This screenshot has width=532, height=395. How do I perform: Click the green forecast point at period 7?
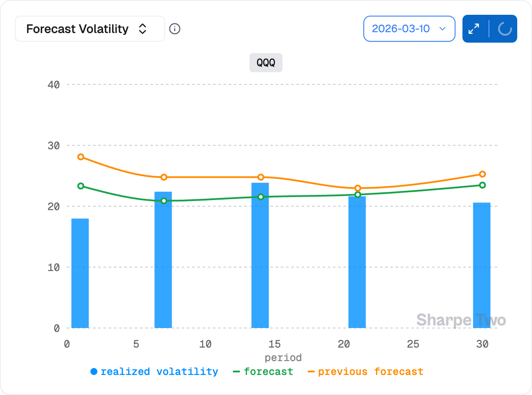164,201
